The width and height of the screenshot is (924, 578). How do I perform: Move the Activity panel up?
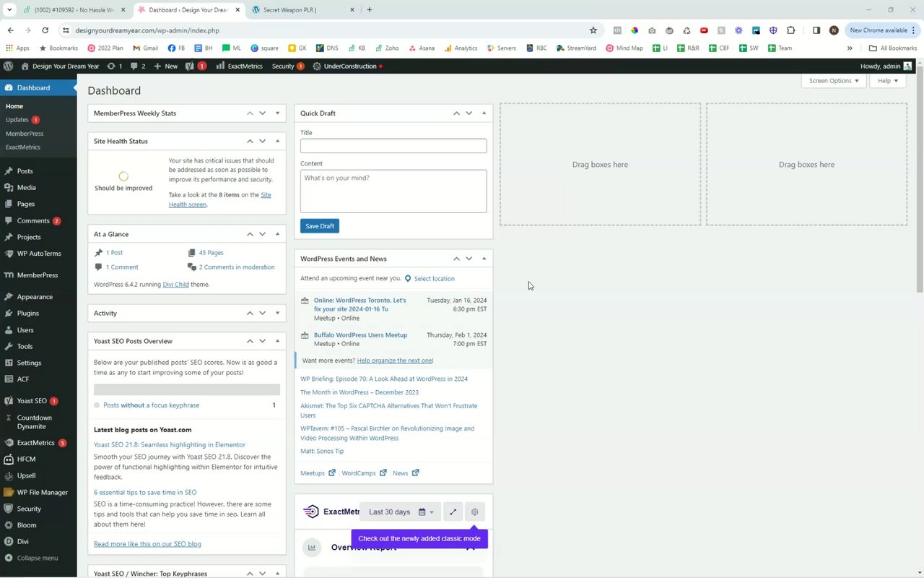pyautogui.click(x=250, y=313)
